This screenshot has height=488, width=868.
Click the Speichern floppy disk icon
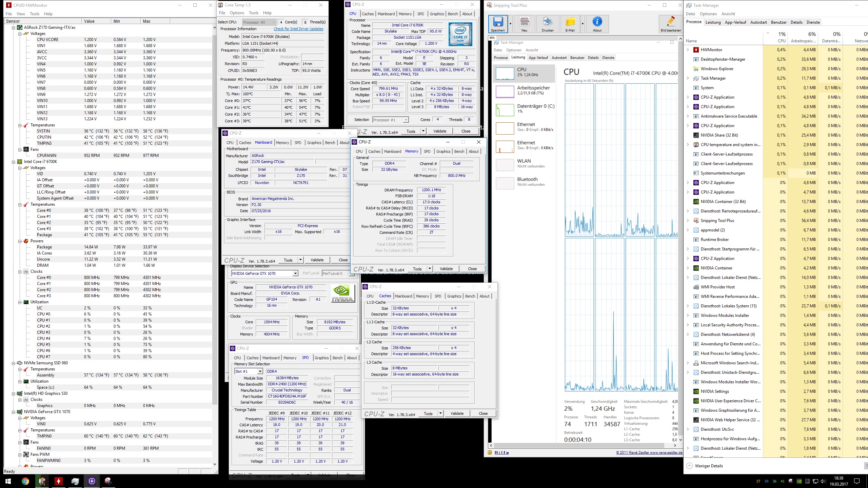498,24
